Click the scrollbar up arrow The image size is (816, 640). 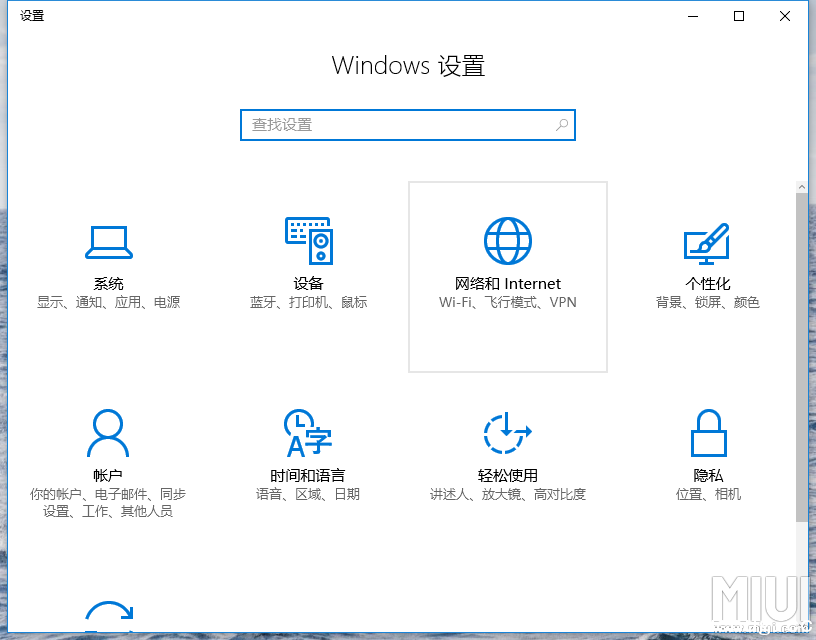click(x=803, y=185)
